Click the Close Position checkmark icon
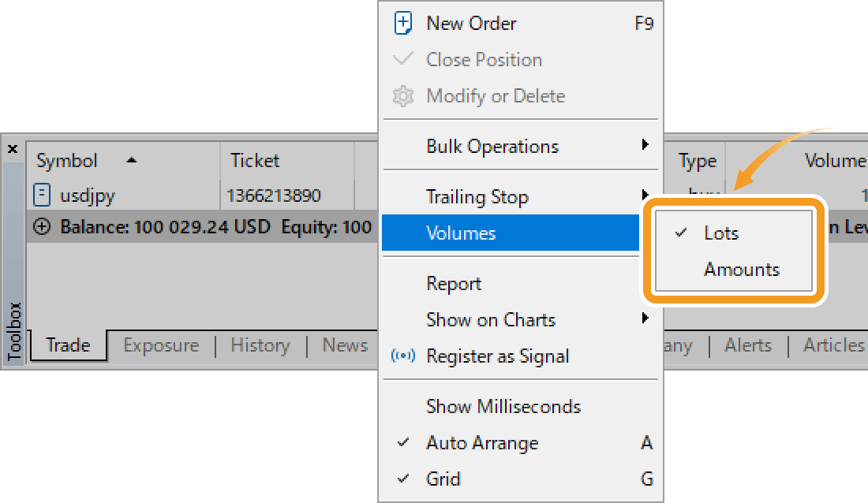 click(x=403, y=58)
